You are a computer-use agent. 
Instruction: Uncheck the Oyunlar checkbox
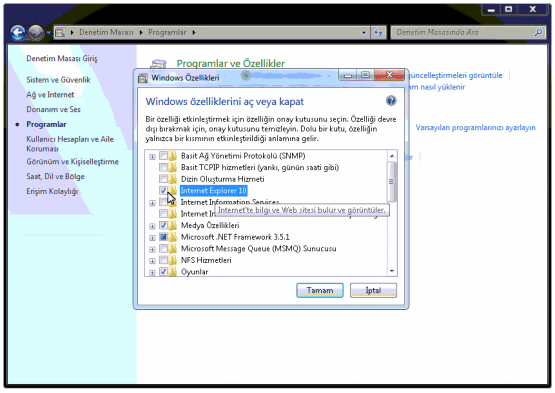point(163,272)
